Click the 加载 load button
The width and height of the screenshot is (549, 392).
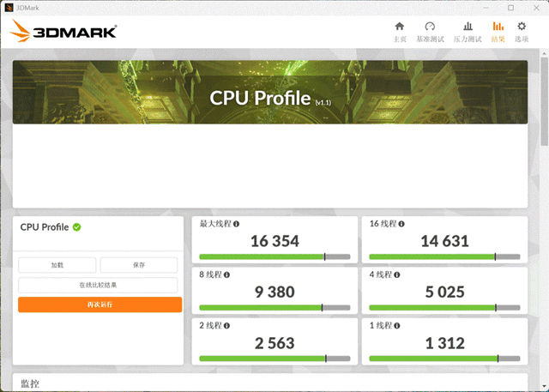tap(57, 265)
